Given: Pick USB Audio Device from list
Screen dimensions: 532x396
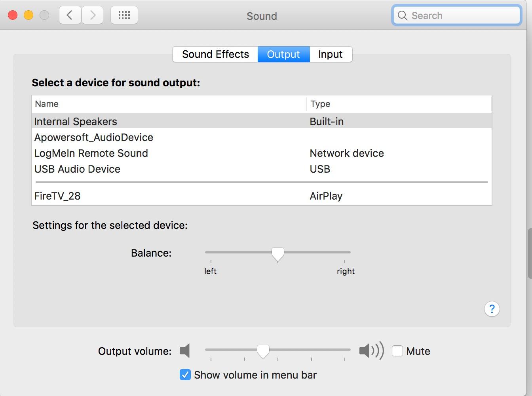Looking at the screenshot, I should pos(77,169).
